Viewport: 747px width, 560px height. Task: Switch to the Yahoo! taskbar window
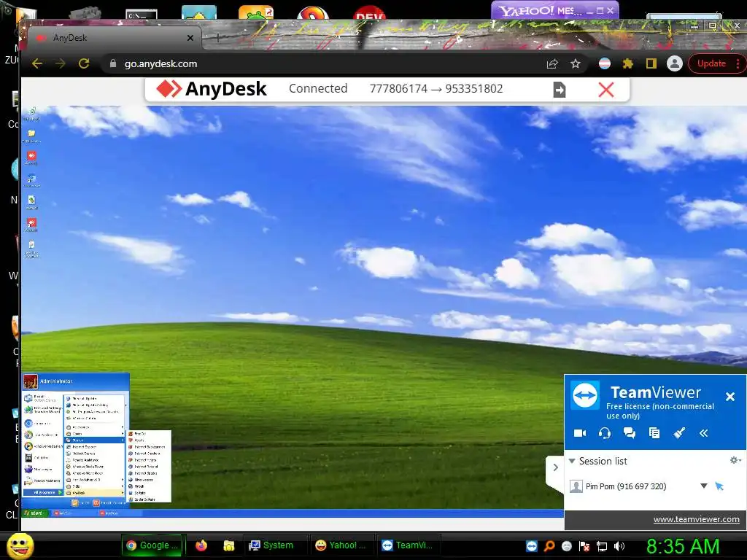click(x=341, y=545)
